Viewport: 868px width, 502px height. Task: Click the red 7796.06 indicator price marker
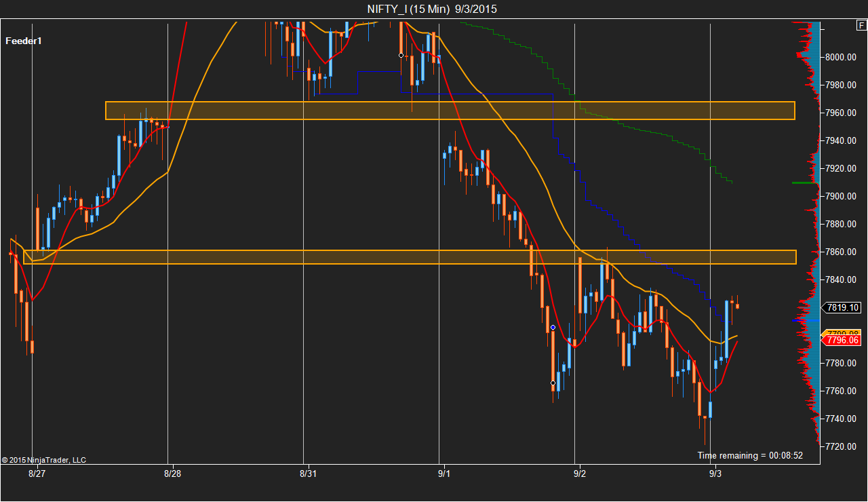843,341
